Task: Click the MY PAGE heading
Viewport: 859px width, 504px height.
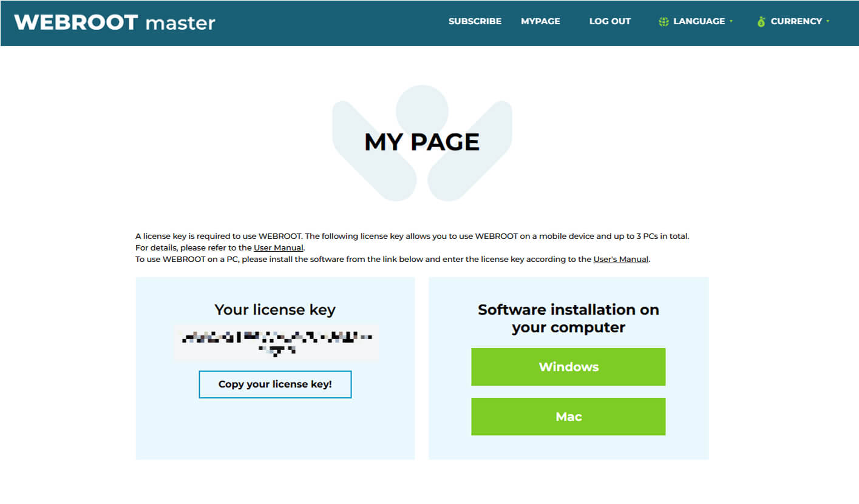Action: [422, 142]
